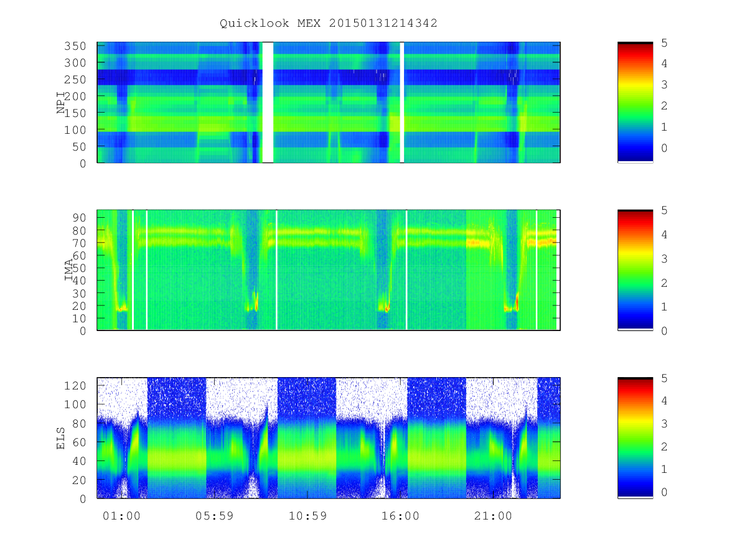This screenshot has height=560, width=747.
Task: Click the plot title Quicklook MEX 20150131214342
Action: 328,24
